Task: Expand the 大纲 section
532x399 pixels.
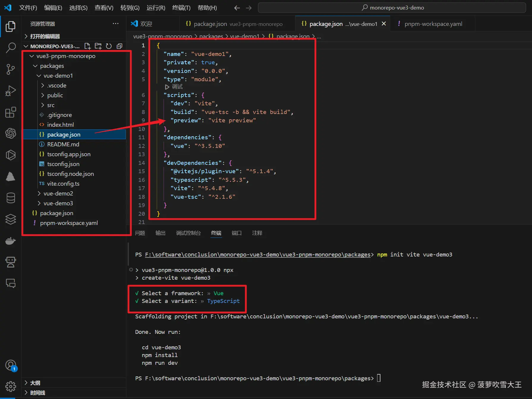Action: [74, 383]
